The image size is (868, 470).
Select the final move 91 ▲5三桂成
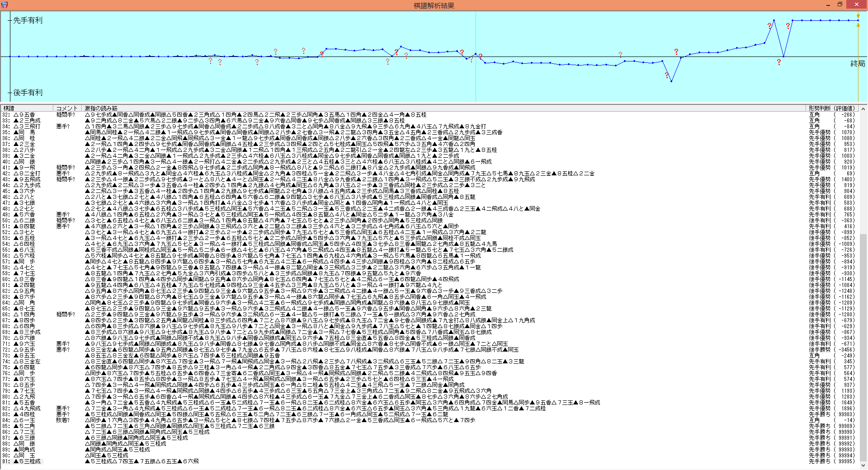[27, 461]
